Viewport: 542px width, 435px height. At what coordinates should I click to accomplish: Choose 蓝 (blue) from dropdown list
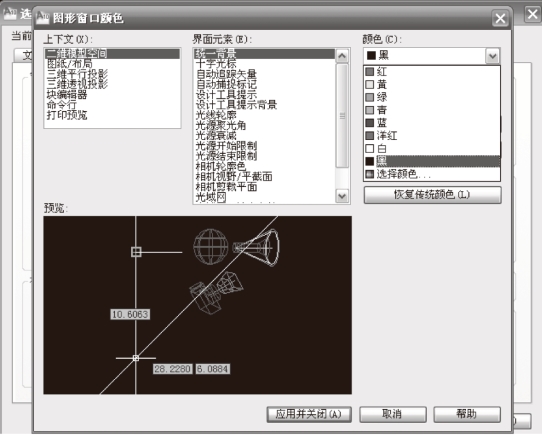(432, 123)
